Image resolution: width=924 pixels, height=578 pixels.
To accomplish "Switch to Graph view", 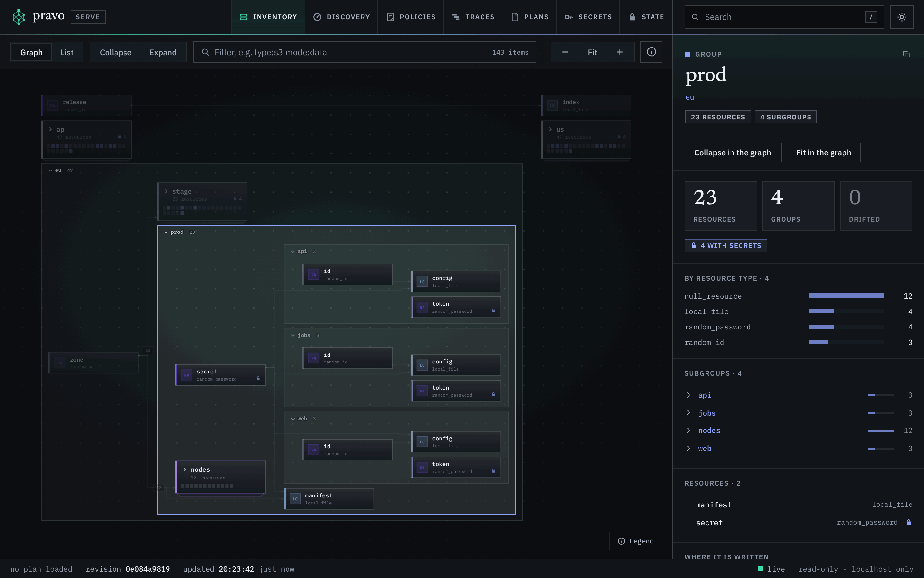I will pos(31,52).
